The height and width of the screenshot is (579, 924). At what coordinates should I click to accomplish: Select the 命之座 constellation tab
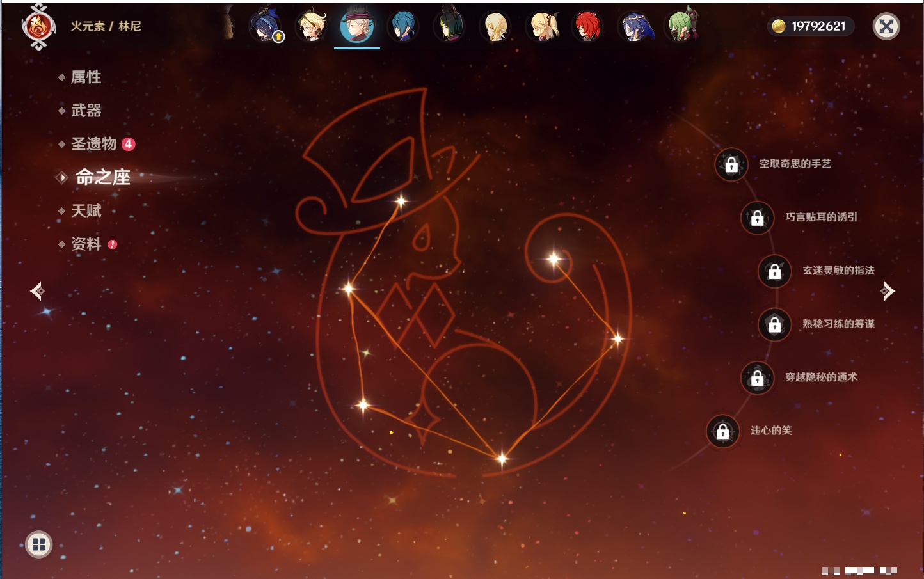tap(102, 177)
